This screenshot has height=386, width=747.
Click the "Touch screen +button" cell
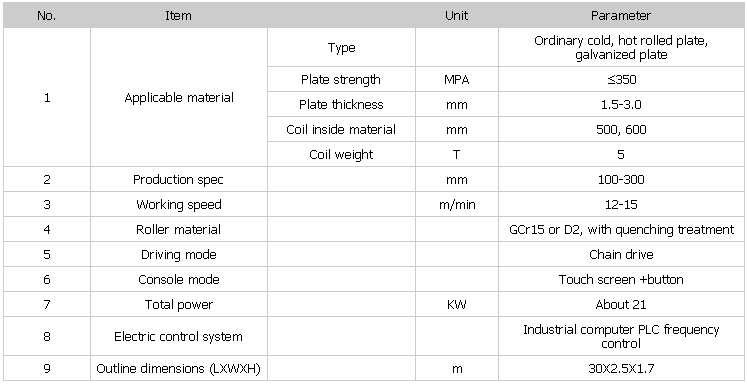click(x=621, y=279)
